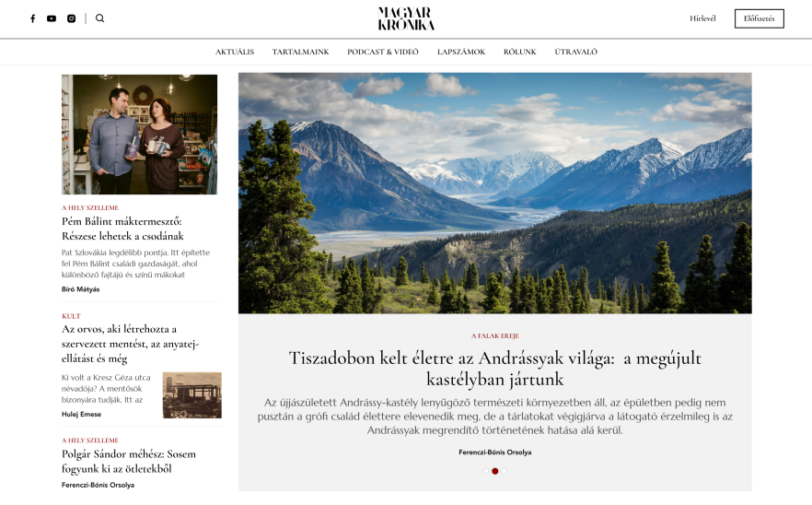Open the Útravaló menu item
812x505 pixels.
pos(576,52)
